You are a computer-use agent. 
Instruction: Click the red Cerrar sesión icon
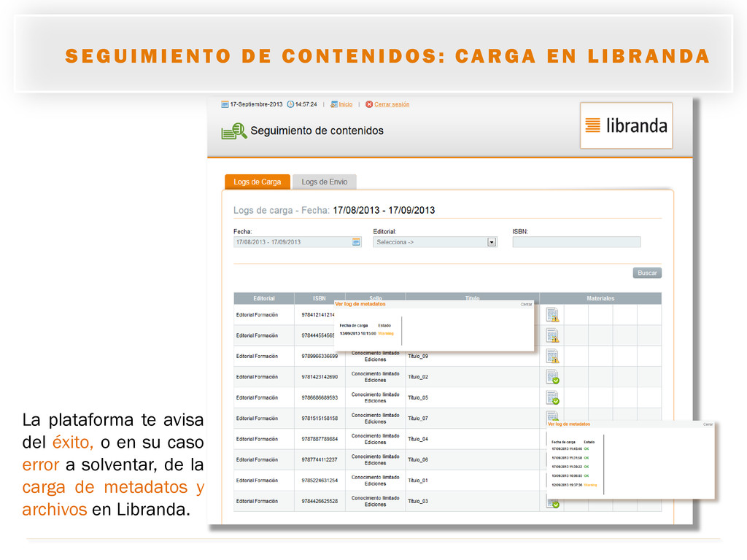(368, 104)
